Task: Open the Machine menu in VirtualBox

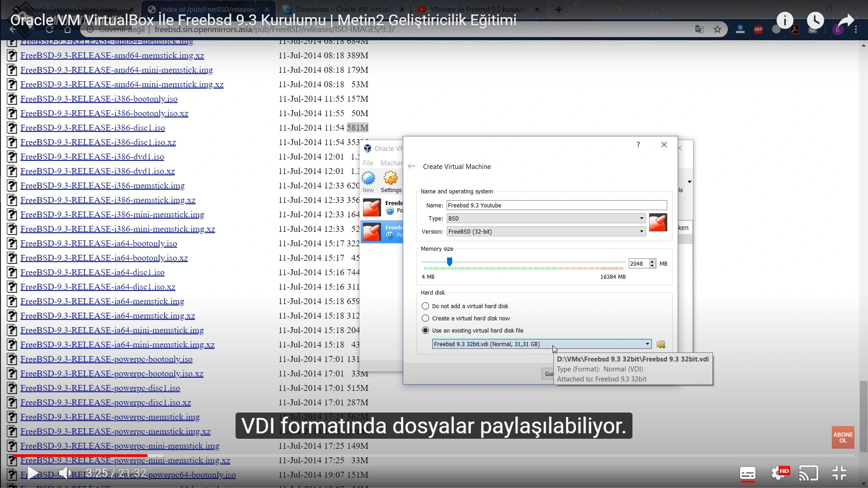Action: (x=391, y=163)
